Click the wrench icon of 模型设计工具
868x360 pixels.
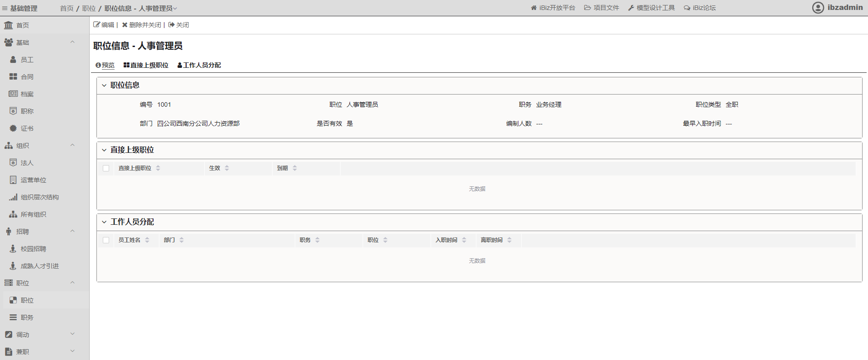pyautogui.click(x=631, y=8)
